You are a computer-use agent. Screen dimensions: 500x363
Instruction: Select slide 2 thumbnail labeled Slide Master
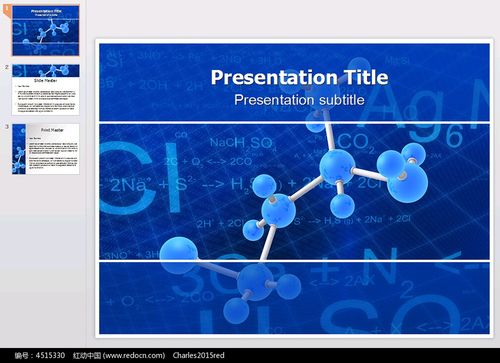46,90
